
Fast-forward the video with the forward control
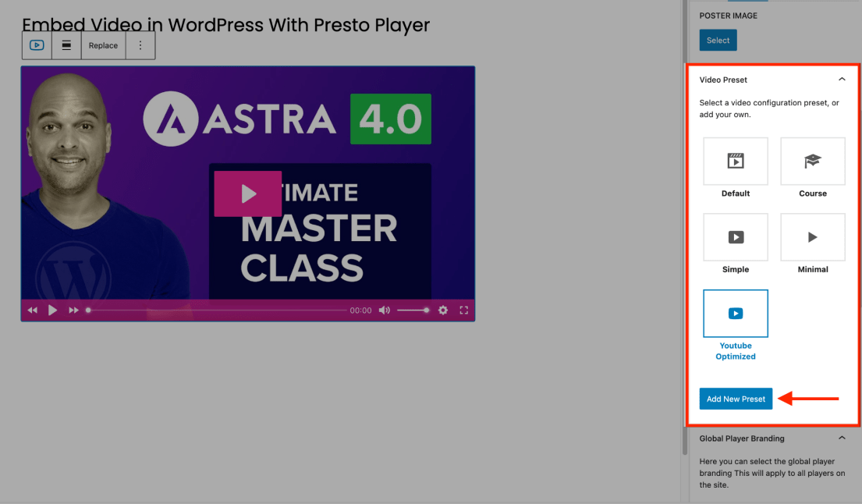click(73, 310)
